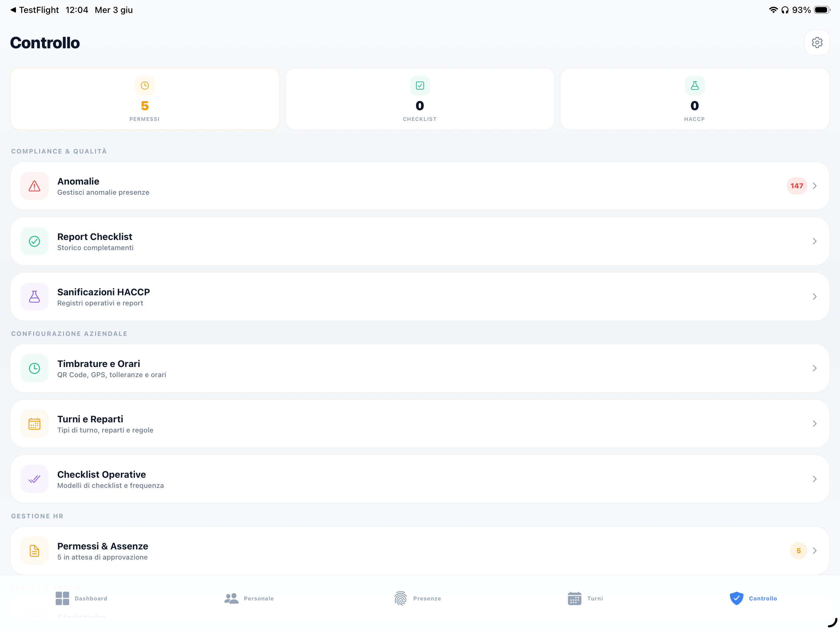840x630 pixels.
Task: Switch to the Personale tab
Action: click(249, 598)
